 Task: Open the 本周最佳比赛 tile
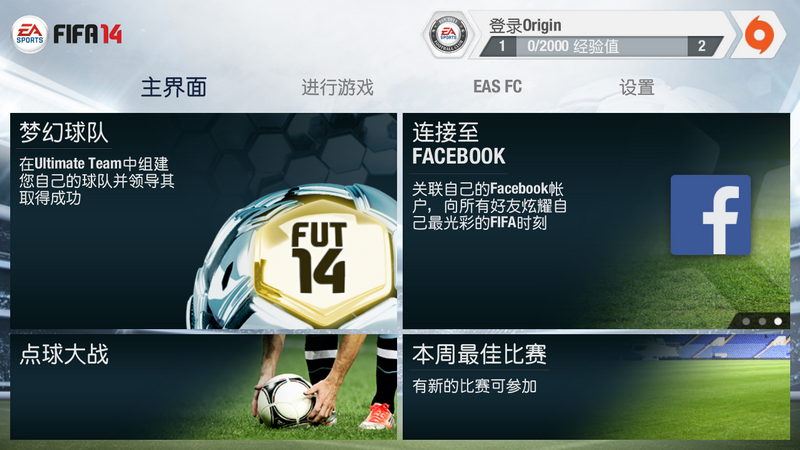(596, 387)
